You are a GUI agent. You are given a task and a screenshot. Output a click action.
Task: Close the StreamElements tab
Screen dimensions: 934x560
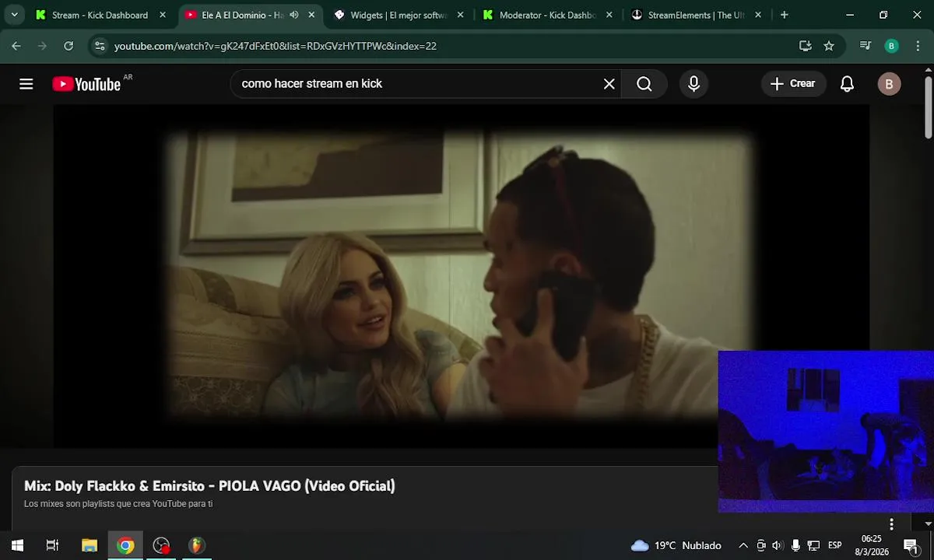click(757, 15)
